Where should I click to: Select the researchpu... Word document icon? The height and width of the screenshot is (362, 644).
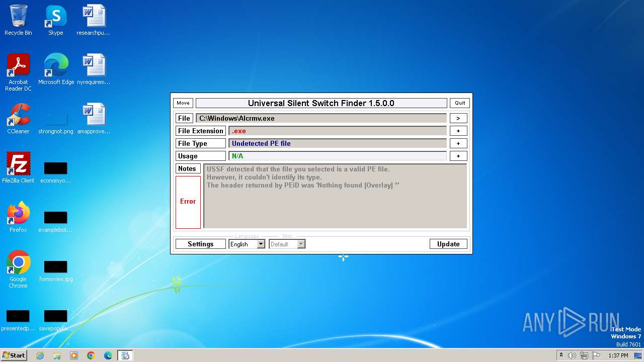point(93,20)
